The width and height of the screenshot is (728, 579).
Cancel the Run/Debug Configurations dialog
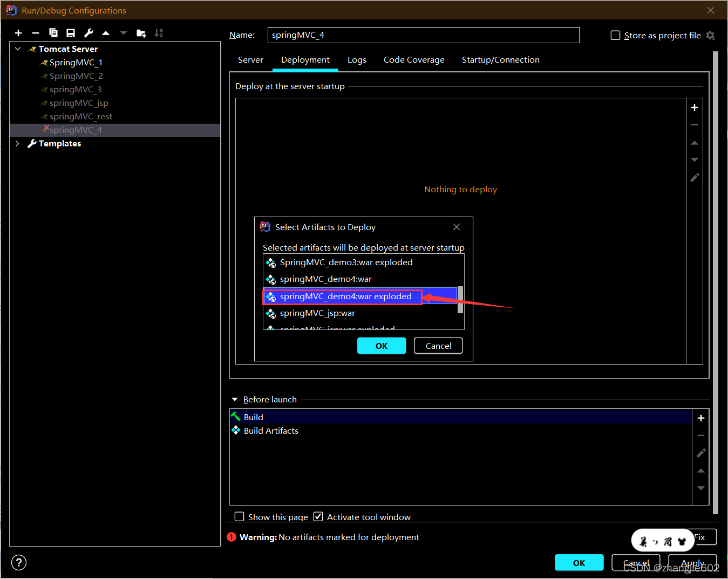636,563
